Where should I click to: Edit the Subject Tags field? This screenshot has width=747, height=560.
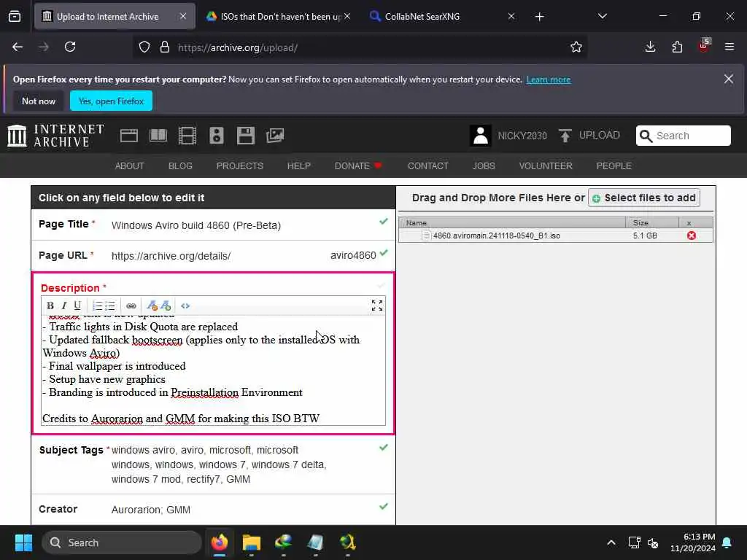[214, 464]
